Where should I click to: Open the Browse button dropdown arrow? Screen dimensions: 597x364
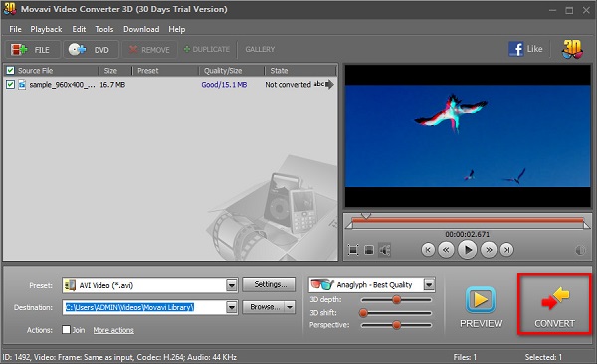pos(290,307)
